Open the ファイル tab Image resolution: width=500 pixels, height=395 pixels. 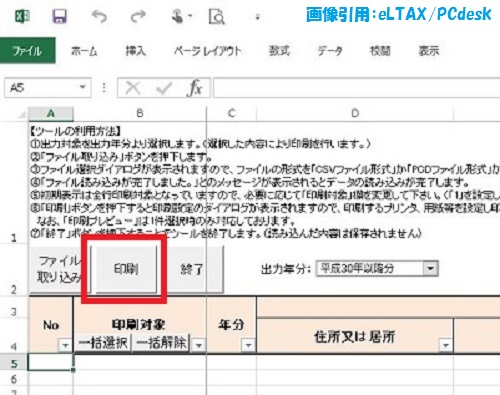point(28,51)
